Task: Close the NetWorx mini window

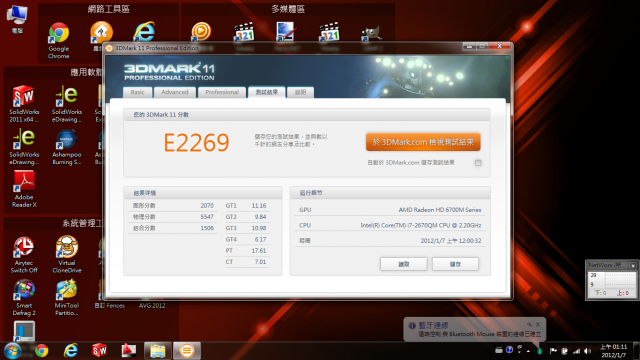Action: (x=633, y=266)
